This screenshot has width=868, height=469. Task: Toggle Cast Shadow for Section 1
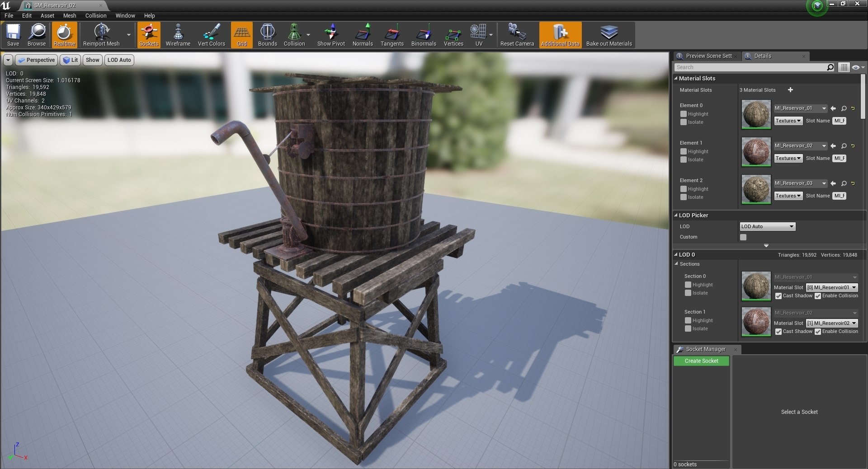778,332
